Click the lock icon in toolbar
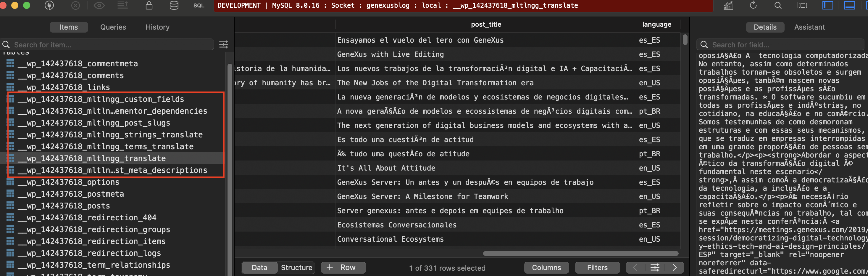This screenshot has width=868, height=276. coord(149,5)
